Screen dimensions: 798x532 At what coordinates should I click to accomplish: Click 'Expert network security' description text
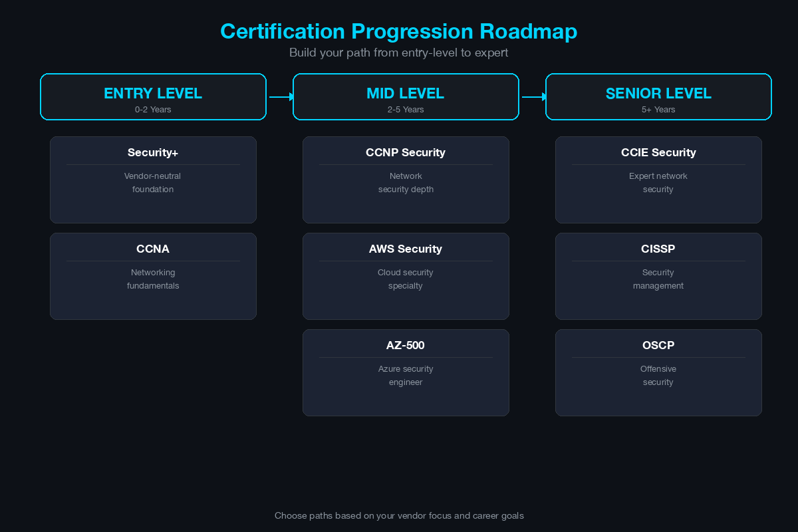coord(658,183)
